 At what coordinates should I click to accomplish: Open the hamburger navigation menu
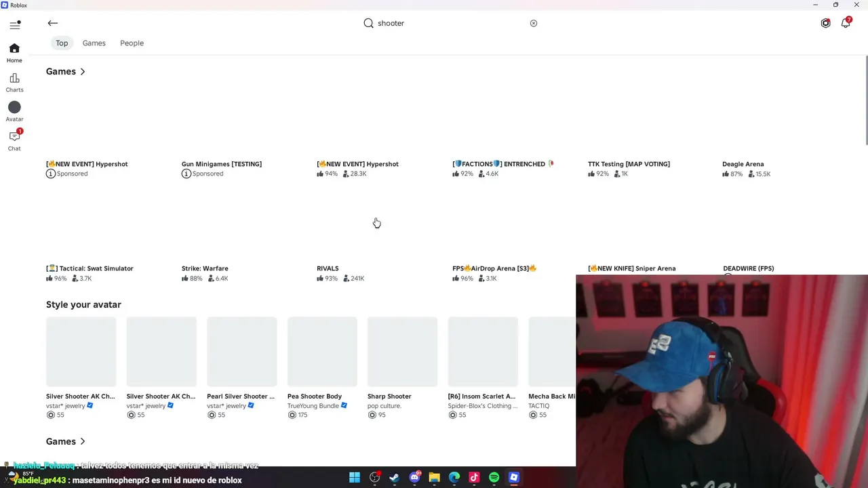tap(15, 25)
